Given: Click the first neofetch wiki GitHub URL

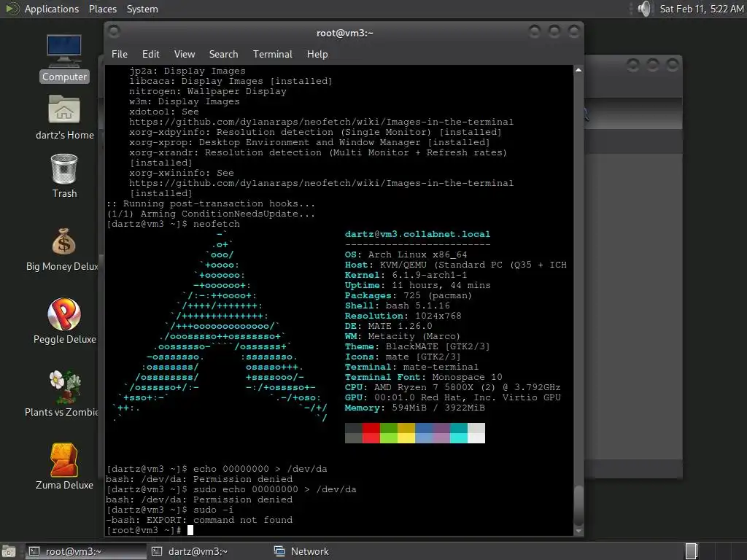Looking at the screenshot, I should tap(321, 122).
